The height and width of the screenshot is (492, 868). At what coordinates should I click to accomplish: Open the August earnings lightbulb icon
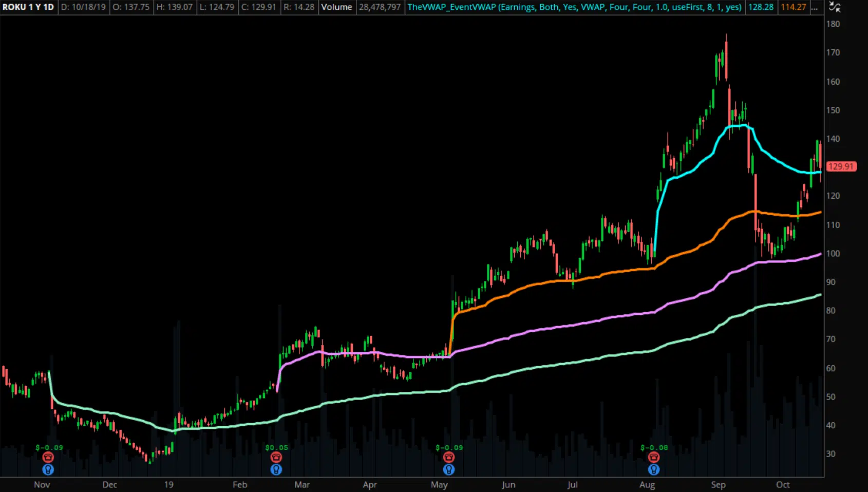pos(654,469)
